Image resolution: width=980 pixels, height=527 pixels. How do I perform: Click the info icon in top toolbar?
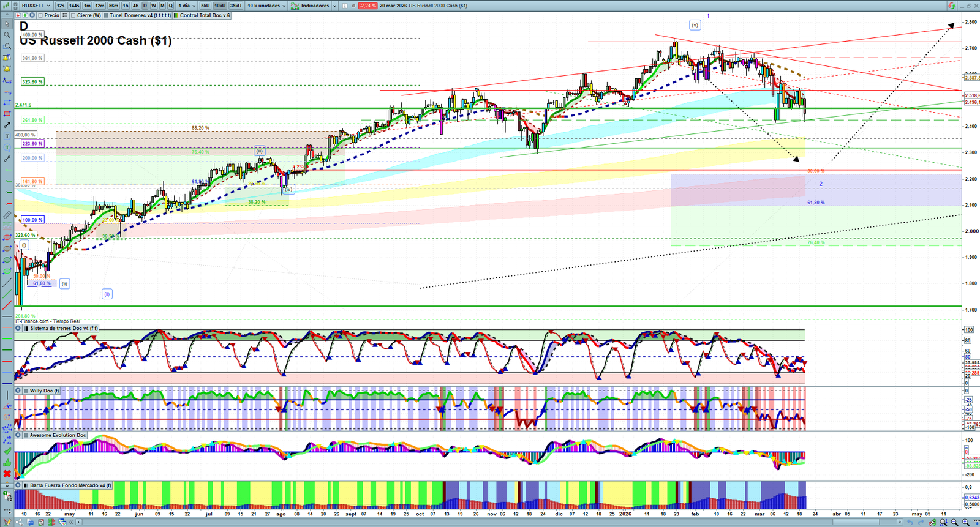tap(345, 6)
